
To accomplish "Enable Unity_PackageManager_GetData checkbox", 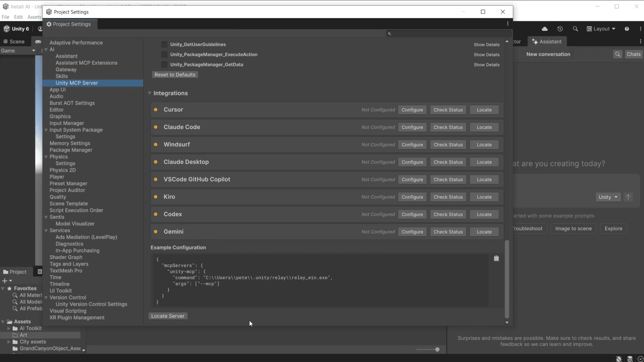I will 164,65.
